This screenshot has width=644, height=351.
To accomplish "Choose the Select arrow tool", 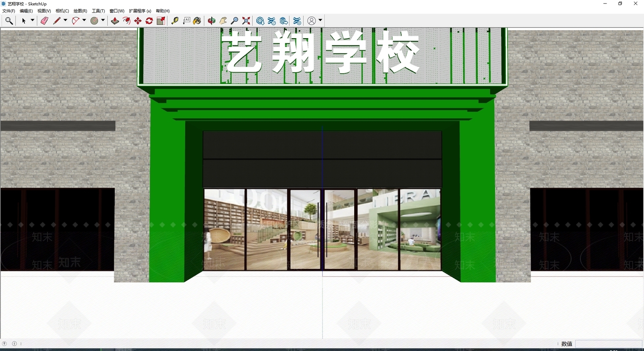I will click(x=24, y=21).
